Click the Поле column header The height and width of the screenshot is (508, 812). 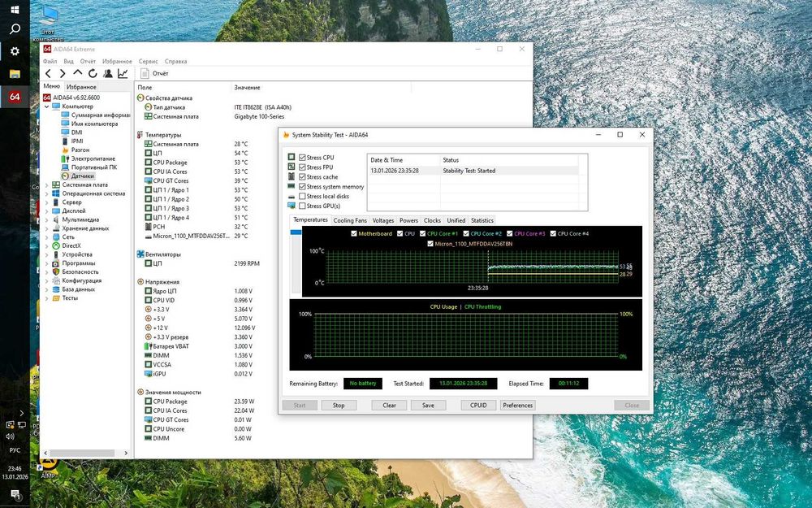pos(145,88)
